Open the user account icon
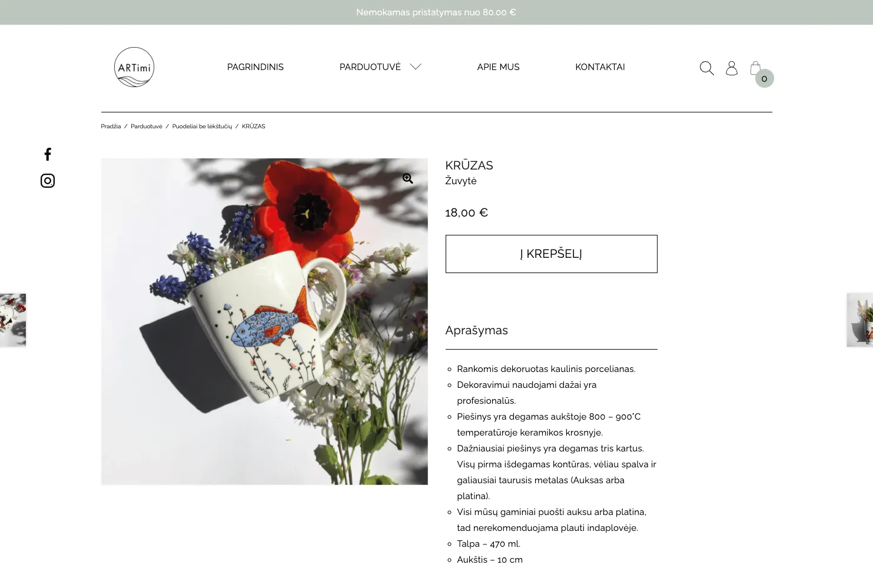Screen dimensions: 873x588 pyautogui.click(x=732, y=68)
